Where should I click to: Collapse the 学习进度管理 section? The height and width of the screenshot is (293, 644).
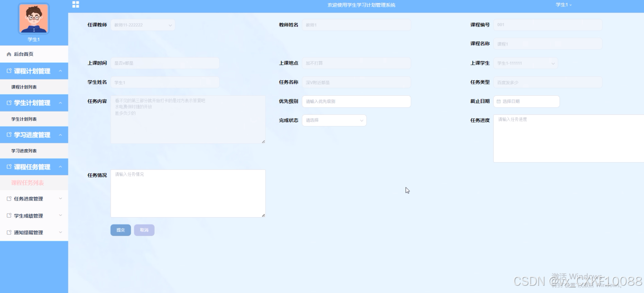click(34, 135)
